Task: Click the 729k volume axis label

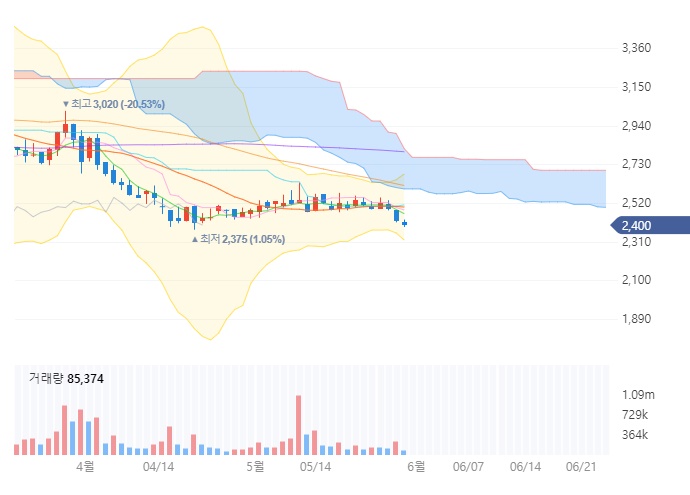Action: 635,414
